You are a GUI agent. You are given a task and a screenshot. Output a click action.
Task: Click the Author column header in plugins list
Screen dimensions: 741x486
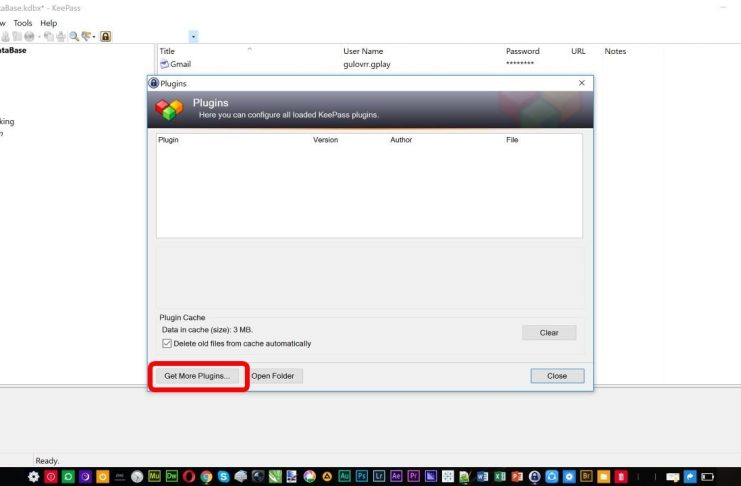point(401,139)
